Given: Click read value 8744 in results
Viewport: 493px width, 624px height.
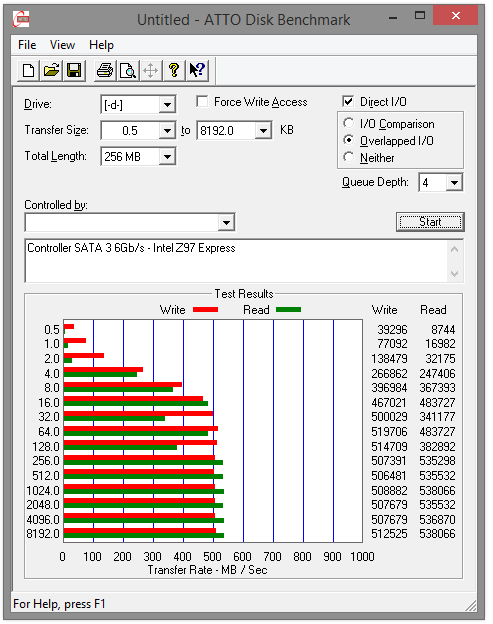Looking at the screenshot, I should click(x=443, y=330).
